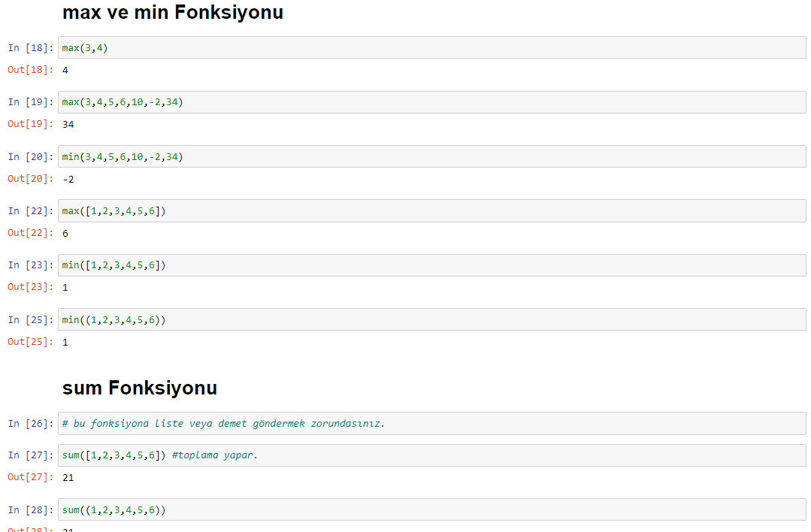Click the Out[25] output prompt
Image resolution: width=811 pixels, height=532 pixels.
(x=31, y=342)
